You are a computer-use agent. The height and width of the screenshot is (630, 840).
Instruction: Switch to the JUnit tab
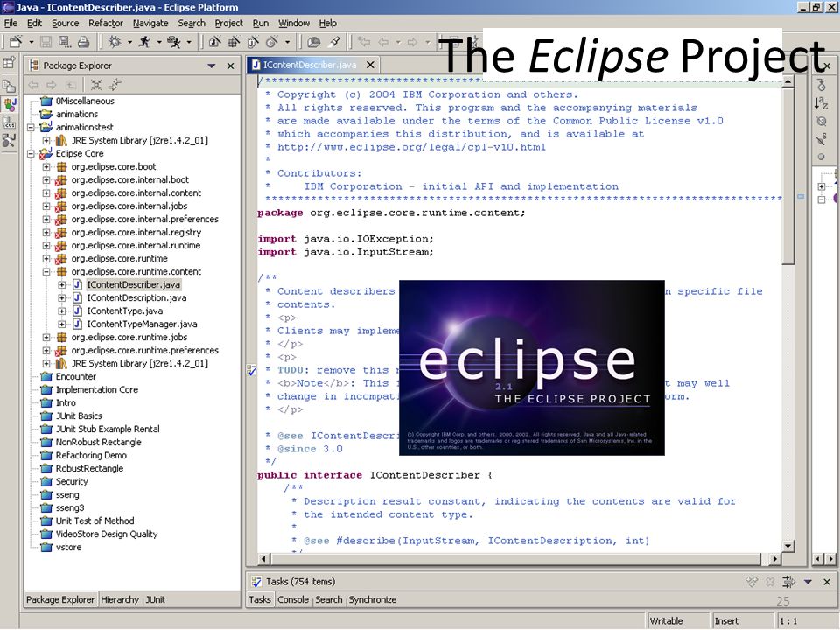[x=156, y=600]
